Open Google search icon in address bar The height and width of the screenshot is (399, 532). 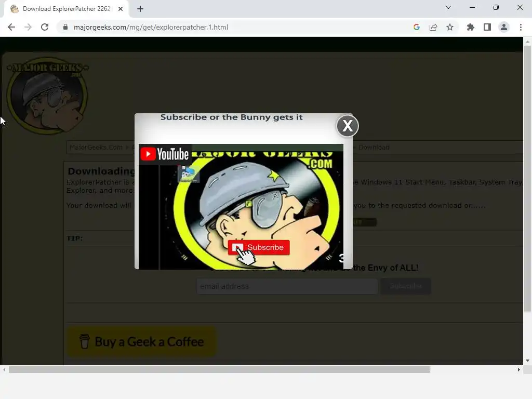(417, 27)
